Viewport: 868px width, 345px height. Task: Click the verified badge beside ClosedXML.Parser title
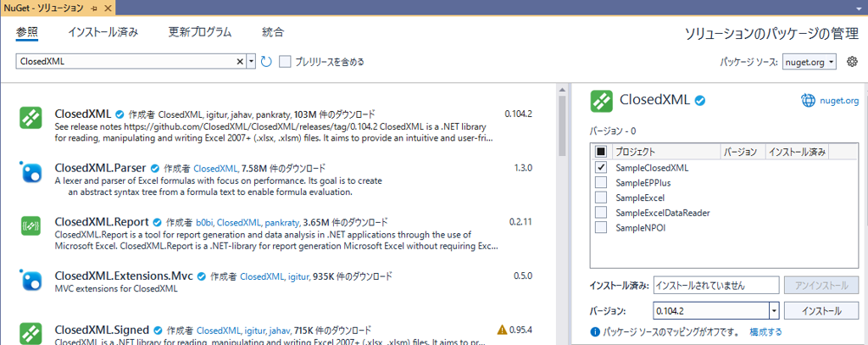pyautogui.click(x=156, y=169)
